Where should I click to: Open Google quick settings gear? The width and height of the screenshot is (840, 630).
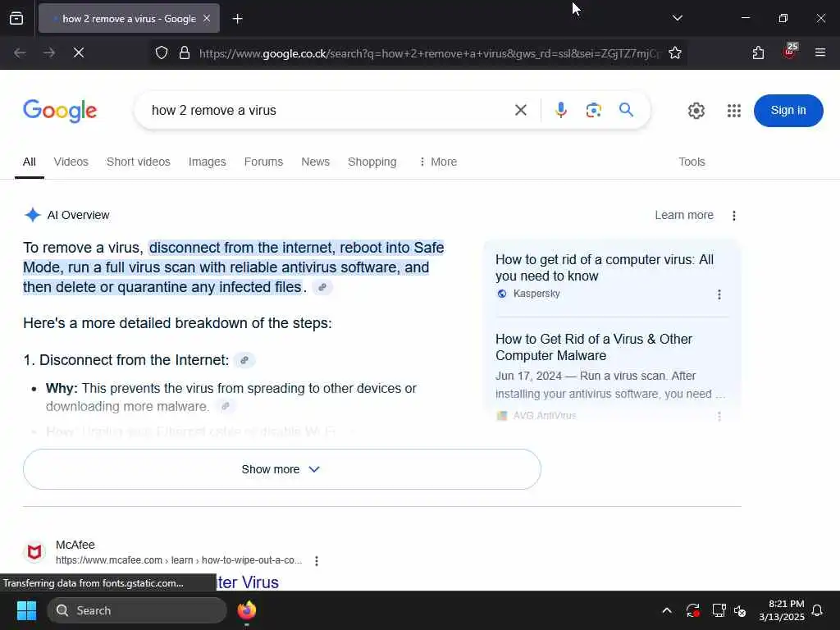(x=696, y=111)
